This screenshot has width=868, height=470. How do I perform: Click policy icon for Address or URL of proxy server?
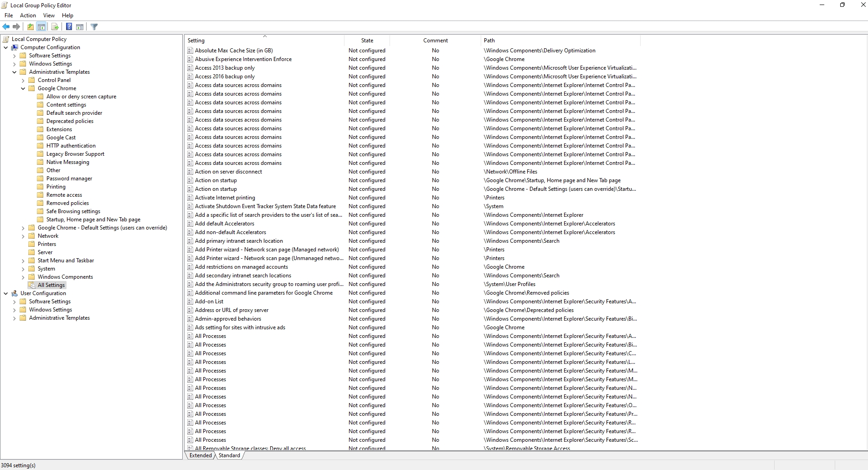190,310
